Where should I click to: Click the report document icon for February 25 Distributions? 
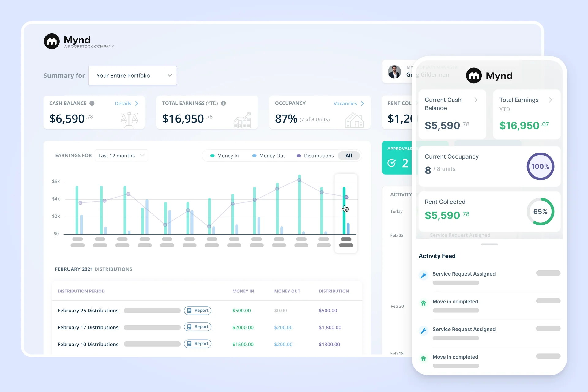[189, 311]
